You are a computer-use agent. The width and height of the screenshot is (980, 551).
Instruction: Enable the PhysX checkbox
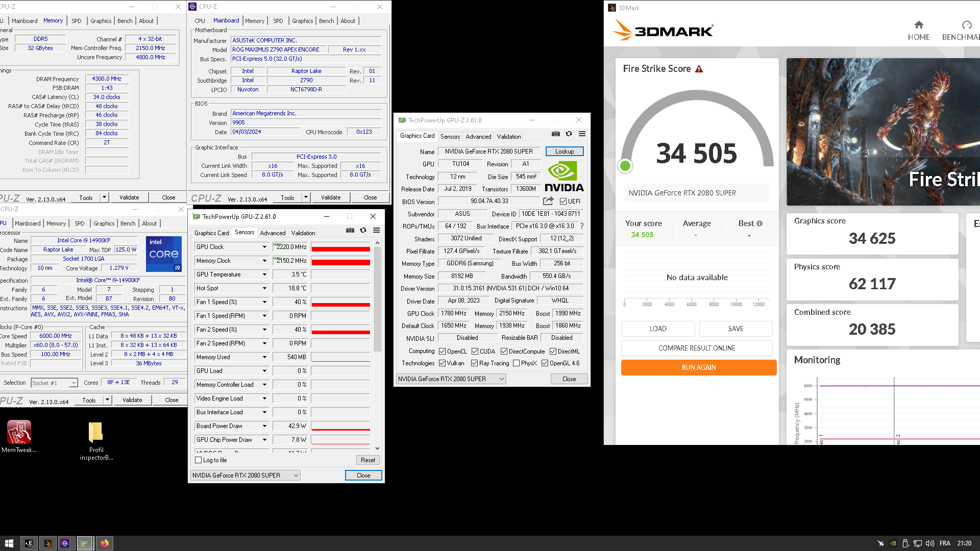(516, 363)
